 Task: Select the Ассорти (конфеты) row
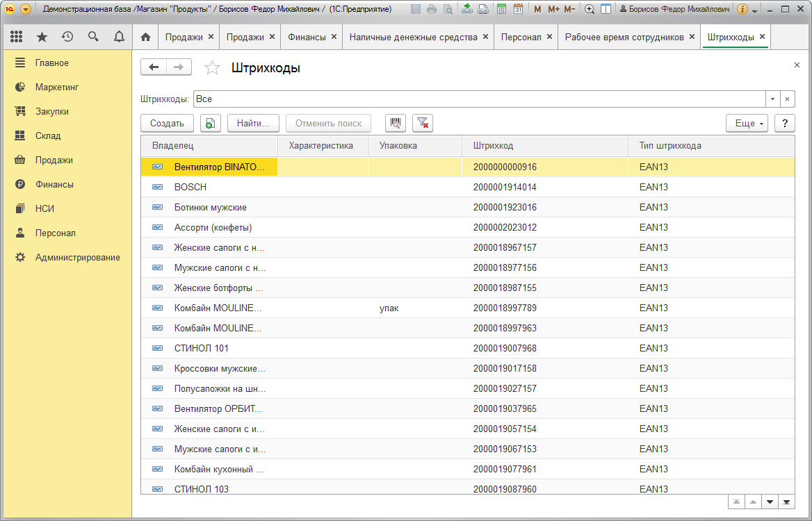[x=468, y=227]
